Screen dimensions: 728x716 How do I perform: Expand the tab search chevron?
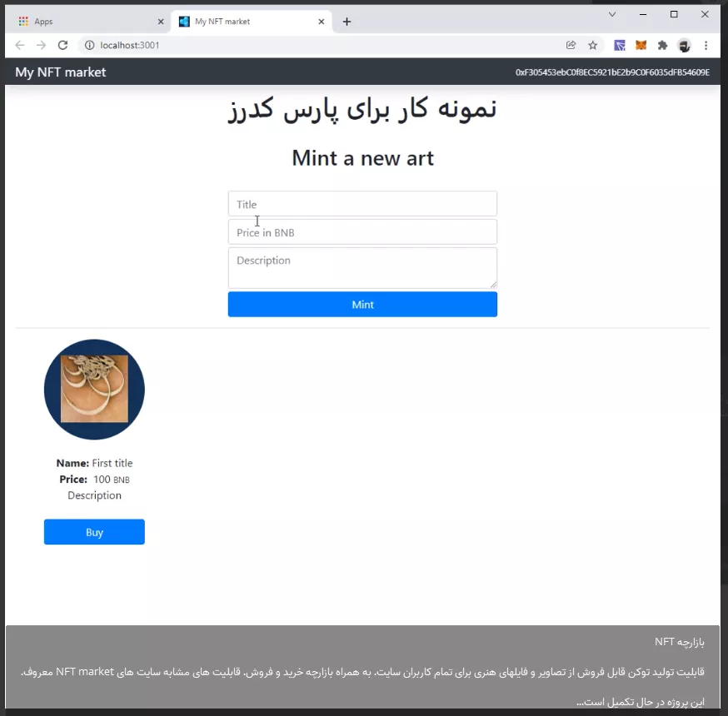[x=612, y=14]
